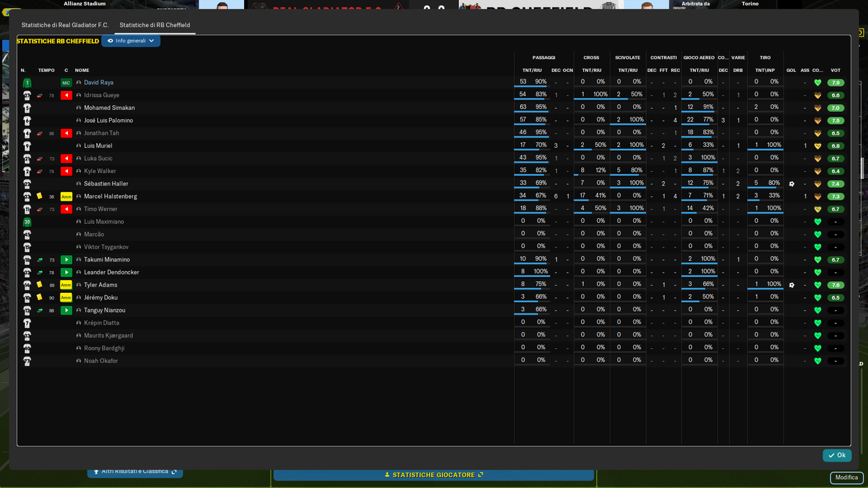
Task: Click Luis Maximiano's number 30 badge
Action: pos(27,222)
